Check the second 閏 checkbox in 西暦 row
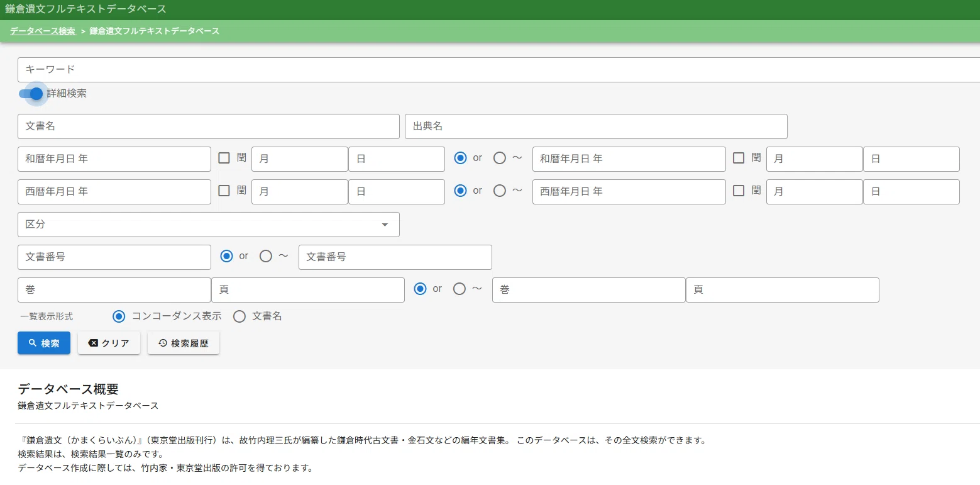980x485 pixels. pos(739,190)
